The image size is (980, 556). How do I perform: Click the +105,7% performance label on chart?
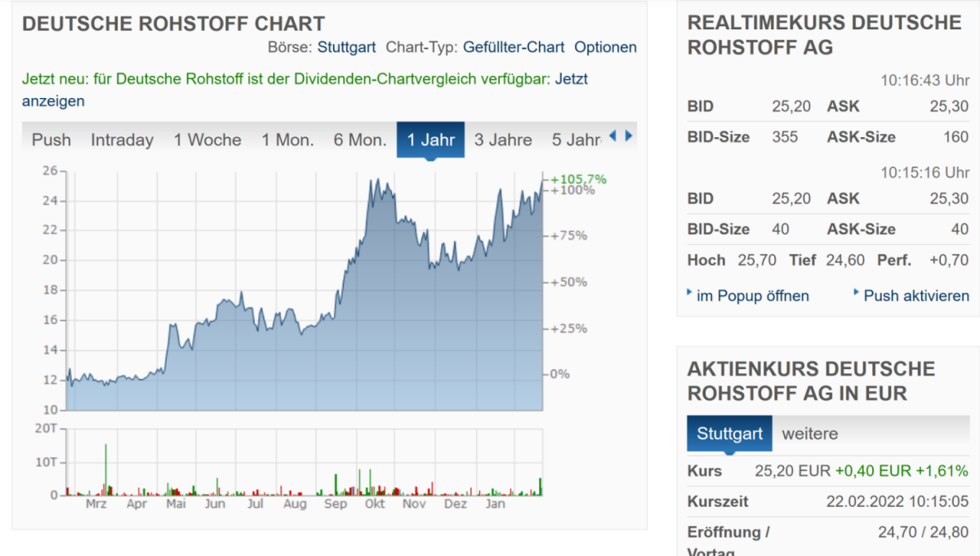click(x=579, y=179)
